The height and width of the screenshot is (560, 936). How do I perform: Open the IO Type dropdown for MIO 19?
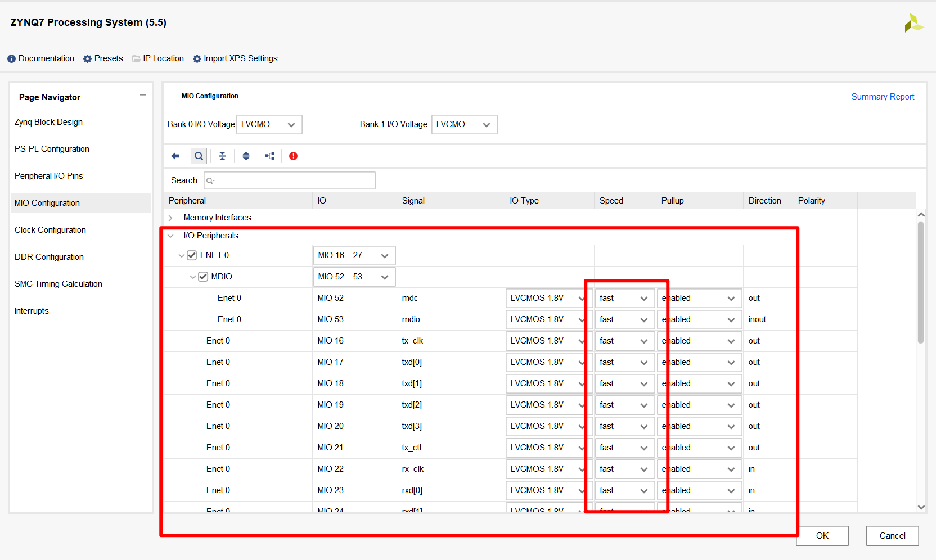pyautogui.click(x=549, y=405)
